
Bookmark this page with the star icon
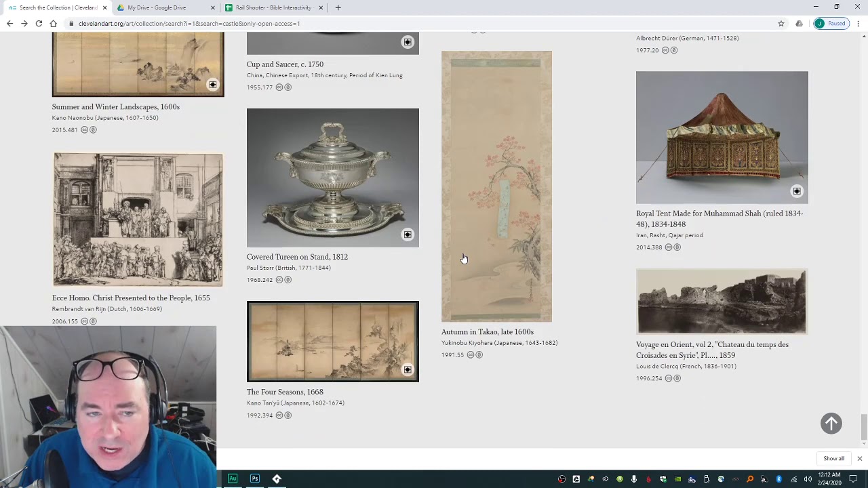(x=781, y=23)
